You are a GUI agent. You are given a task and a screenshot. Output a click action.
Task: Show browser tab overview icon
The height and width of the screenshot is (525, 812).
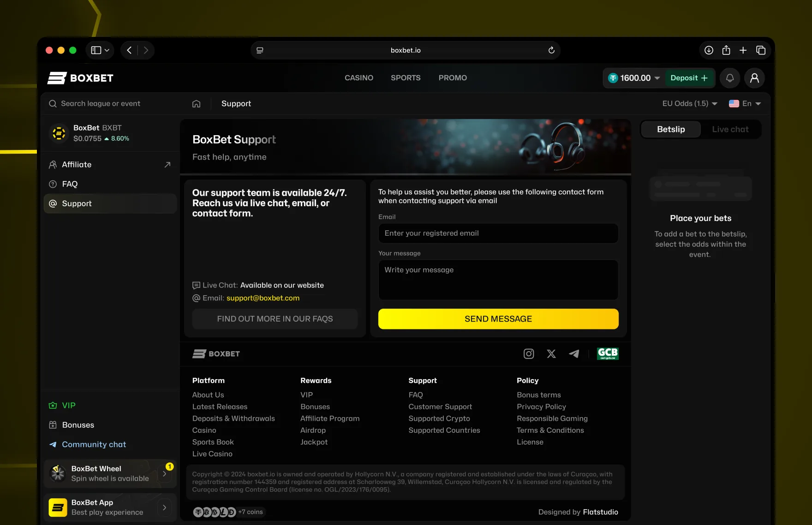761,50
